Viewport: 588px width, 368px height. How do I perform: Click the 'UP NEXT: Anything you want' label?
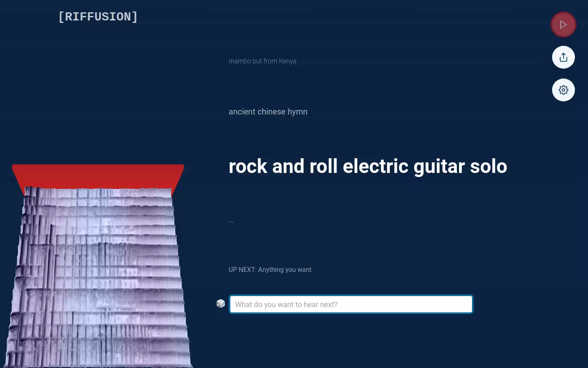pyautogui.click(x=270, y=269)
